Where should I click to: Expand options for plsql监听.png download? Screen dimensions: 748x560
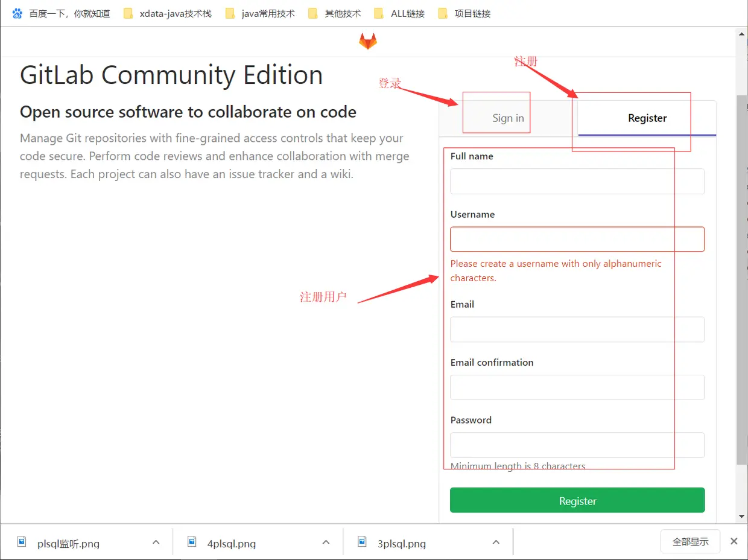[x=156, y=542]
